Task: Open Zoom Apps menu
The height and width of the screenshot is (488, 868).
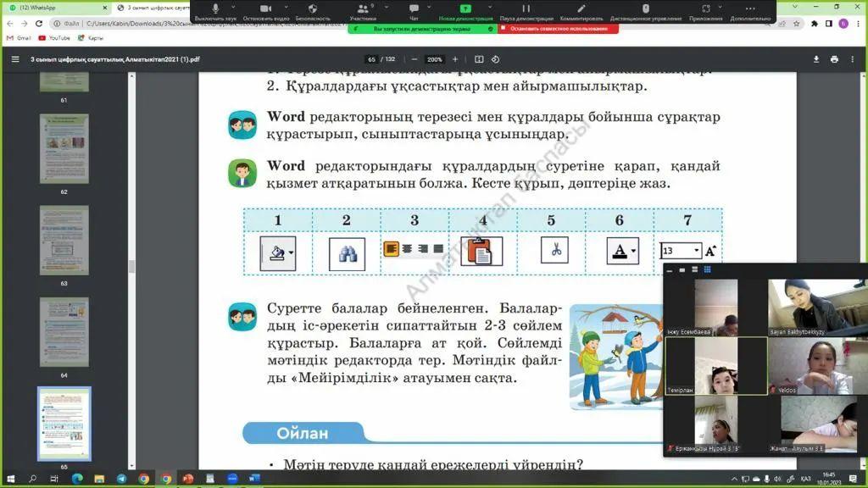Action: [705, 12]
